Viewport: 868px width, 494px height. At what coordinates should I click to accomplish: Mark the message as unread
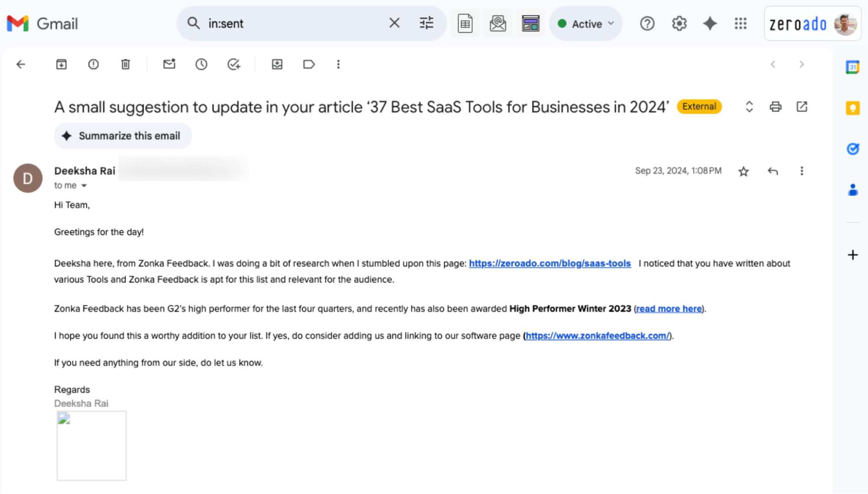[x=169, y=64]
